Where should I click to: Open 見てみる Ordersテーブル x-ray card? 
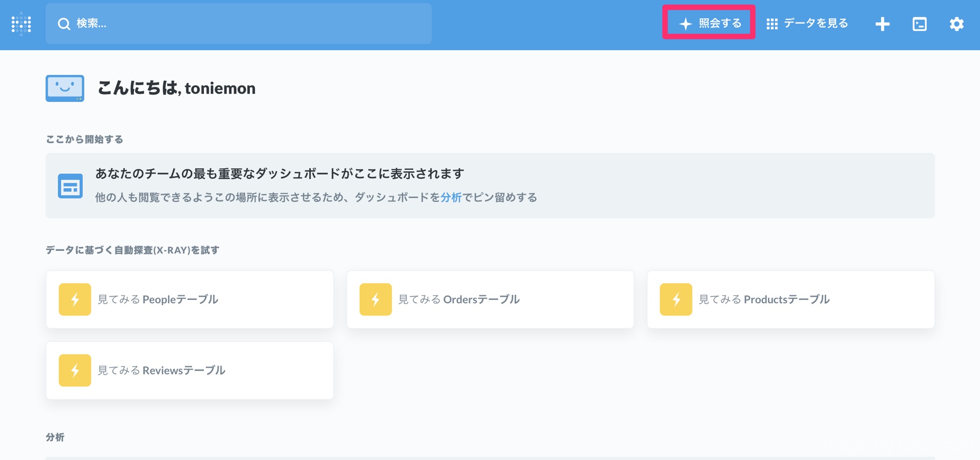[x=489, y=299]
